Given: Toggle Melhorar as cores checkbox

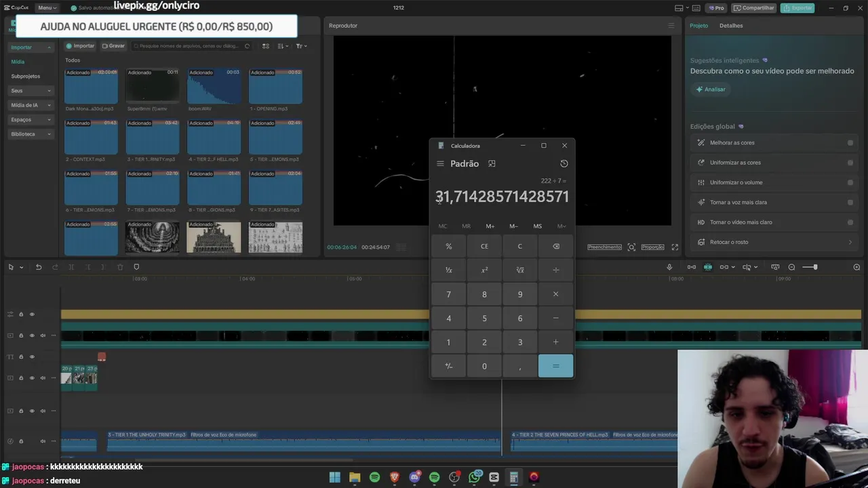Looking at the screenshot, I should click(850, 143).
